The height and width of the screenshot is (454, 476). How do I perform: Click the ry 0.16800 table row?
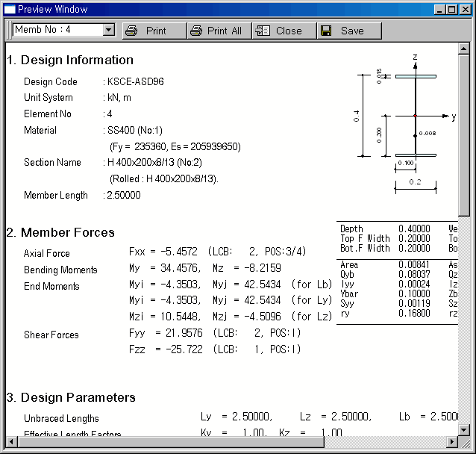point(385,314)
